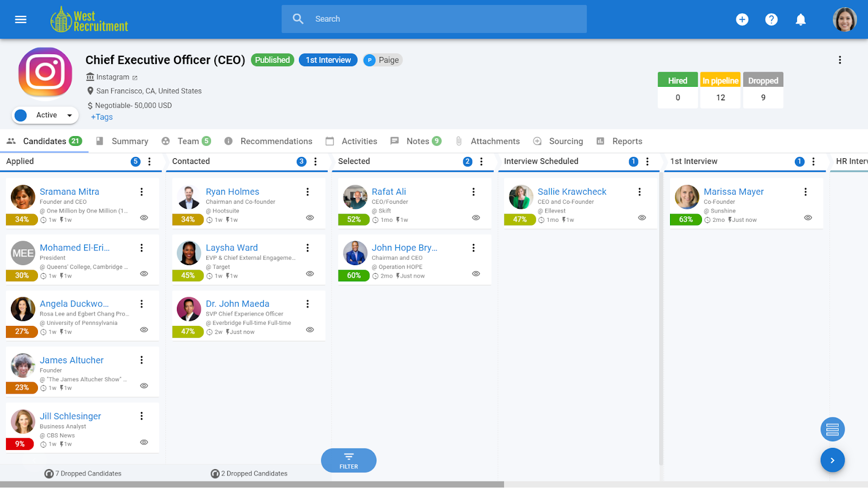
Task: Click the 63% match score badge on Marissa Mayer
Action: coord(686,220)
